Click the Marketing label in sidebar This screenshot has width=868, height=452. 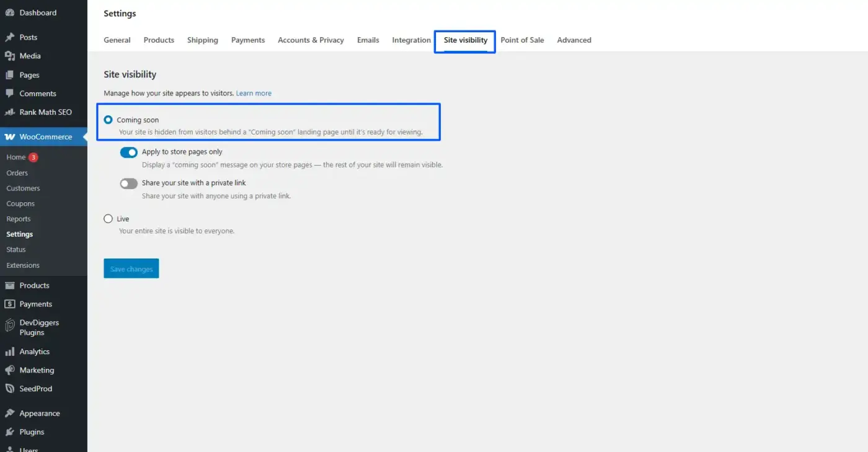tap(37, 370)
